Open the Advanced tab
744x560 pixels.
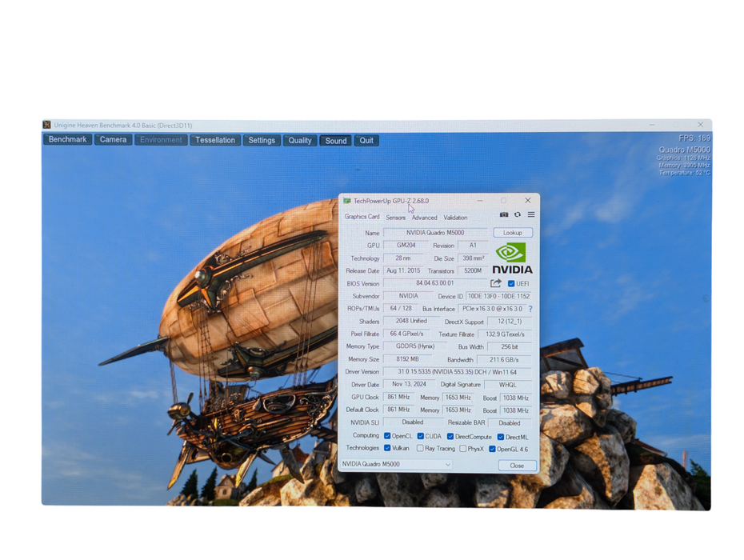click(x=424, y=218)
